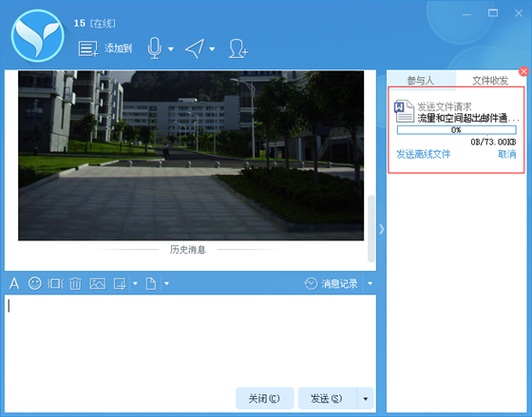Expand the send button options arrow
This screenshot has width=532, height=417.
tap(366, 399)
